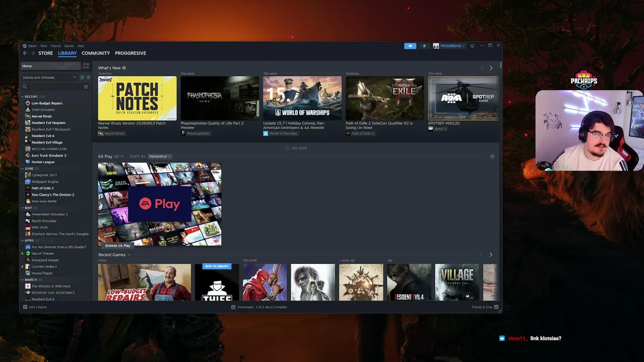Open the Friends menu

click(x=55, y=46)
